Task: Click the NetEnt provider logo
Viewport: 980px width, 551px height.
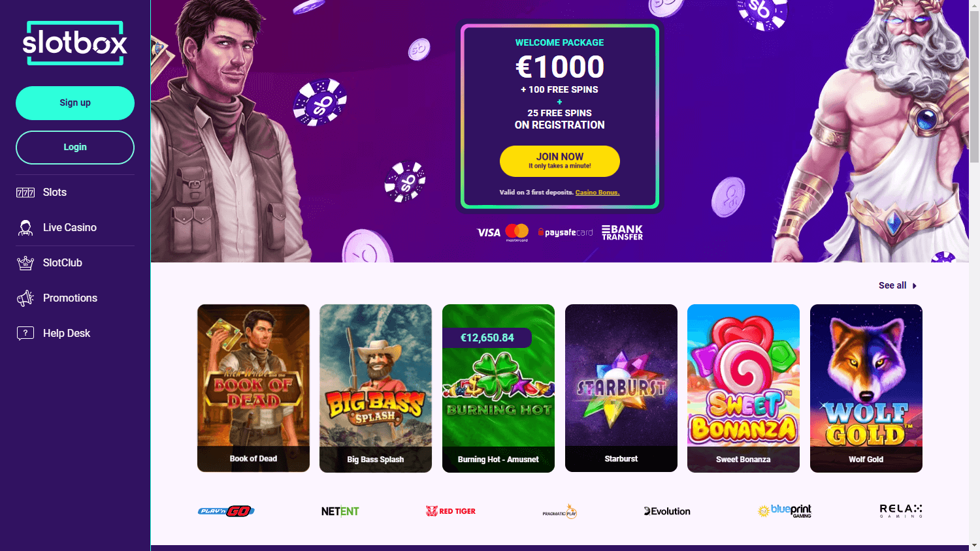Action: [x=340, y=511]
